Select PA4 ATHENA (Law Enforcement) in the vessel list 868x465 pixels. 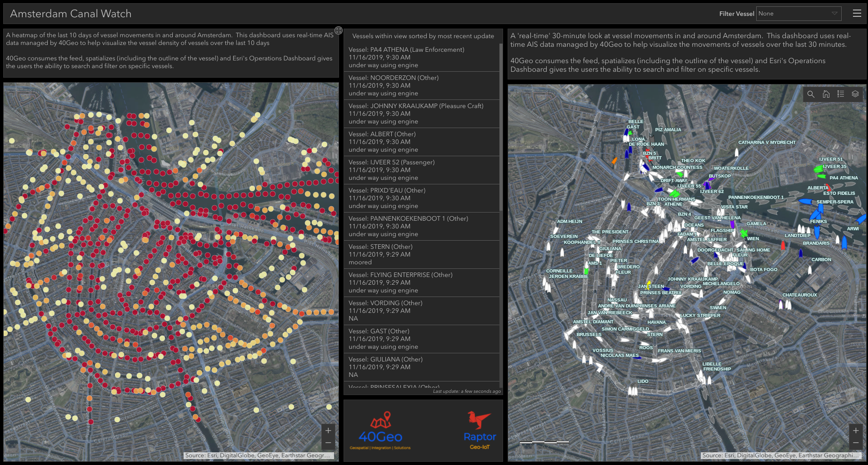click(x=422, y=58)
